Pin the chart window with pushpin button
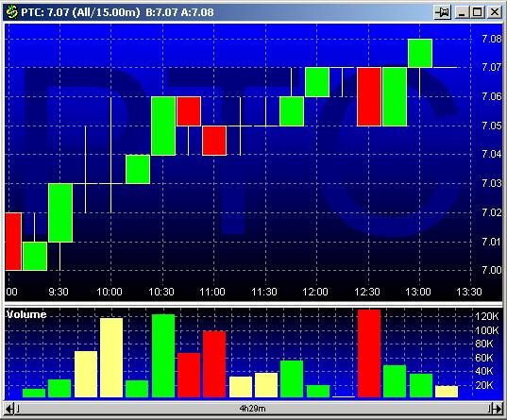 [443, 12]
